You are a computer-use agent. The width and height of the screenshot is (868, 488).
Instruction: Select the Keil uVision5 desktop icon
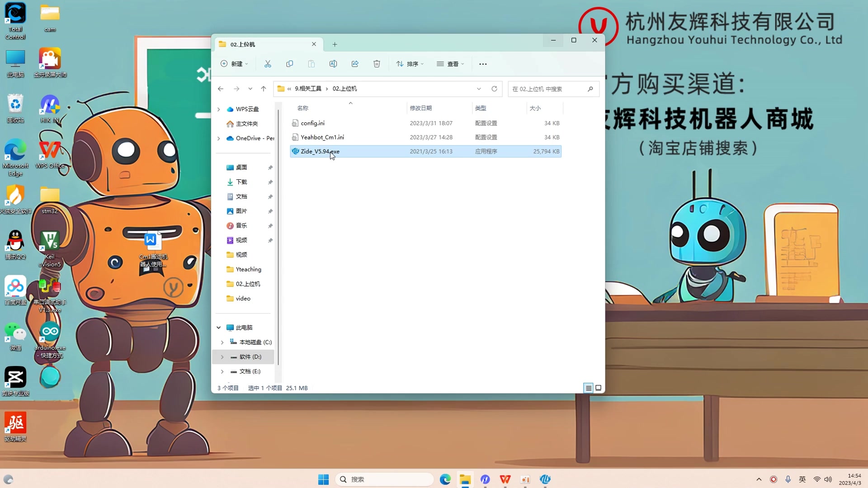(x=50, y=249)
